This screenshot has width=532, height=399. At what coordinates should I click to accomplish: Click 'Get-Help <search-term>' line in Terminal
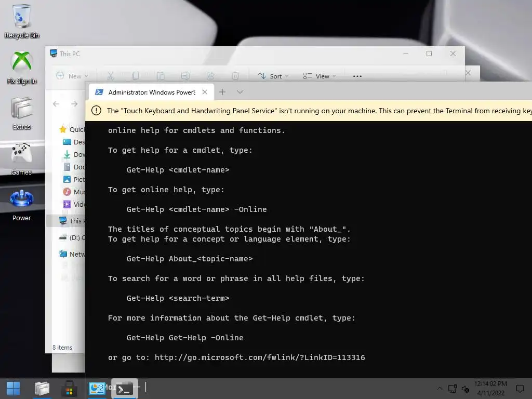(178, 298)
